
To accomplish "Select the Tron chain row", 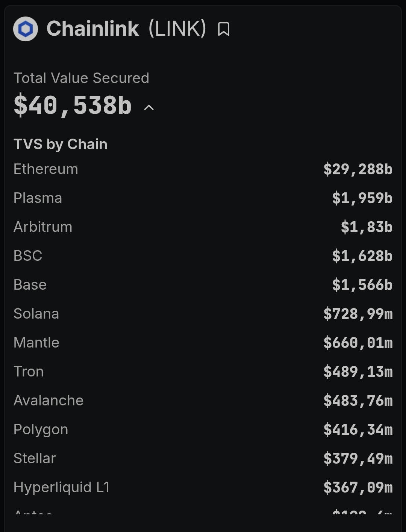I will 203,372.
